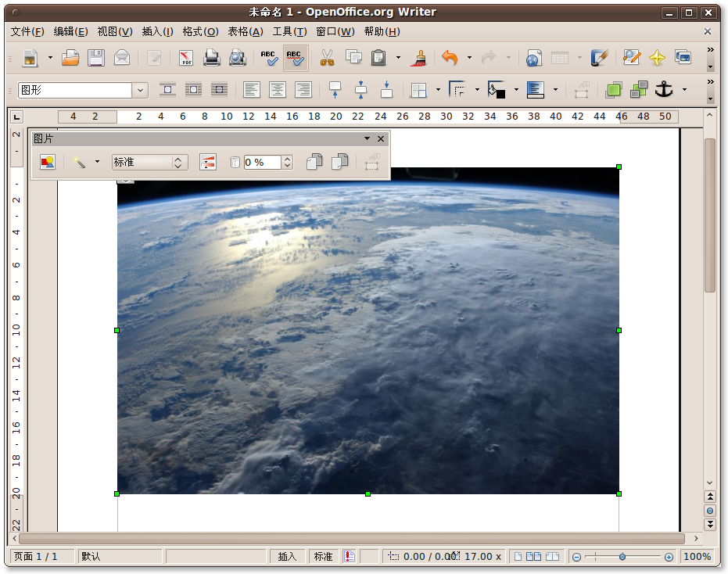Screen dimensions: 728x574
Task: Open the image Filter wand tool
Action: coord(80,162)
